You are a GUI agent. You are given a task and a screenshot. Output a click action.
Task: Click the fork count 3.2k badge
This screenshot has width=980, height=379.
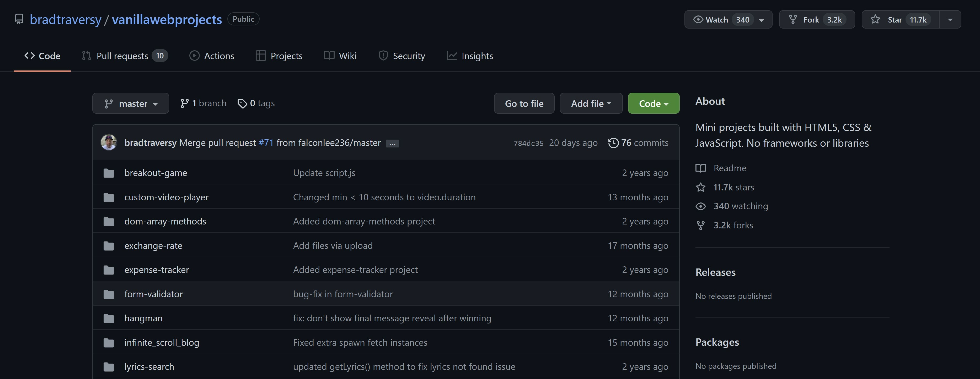(834, 20)
